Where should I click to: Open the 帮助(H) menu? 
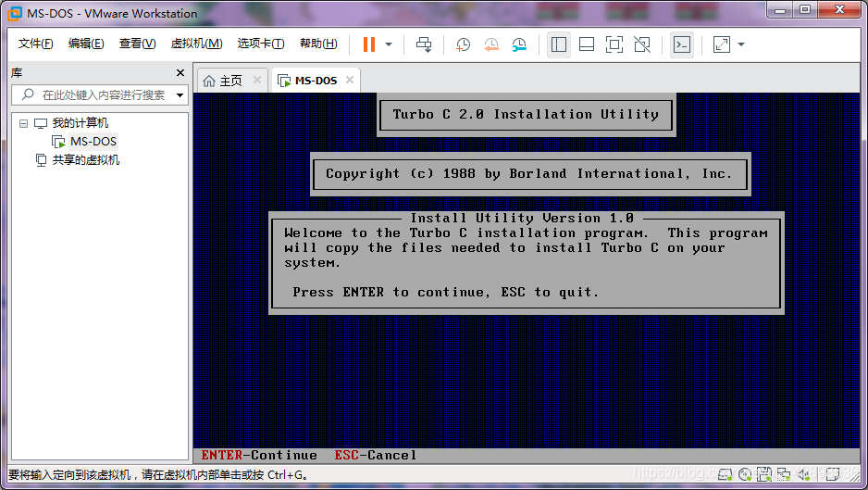(x=318, y=44)
